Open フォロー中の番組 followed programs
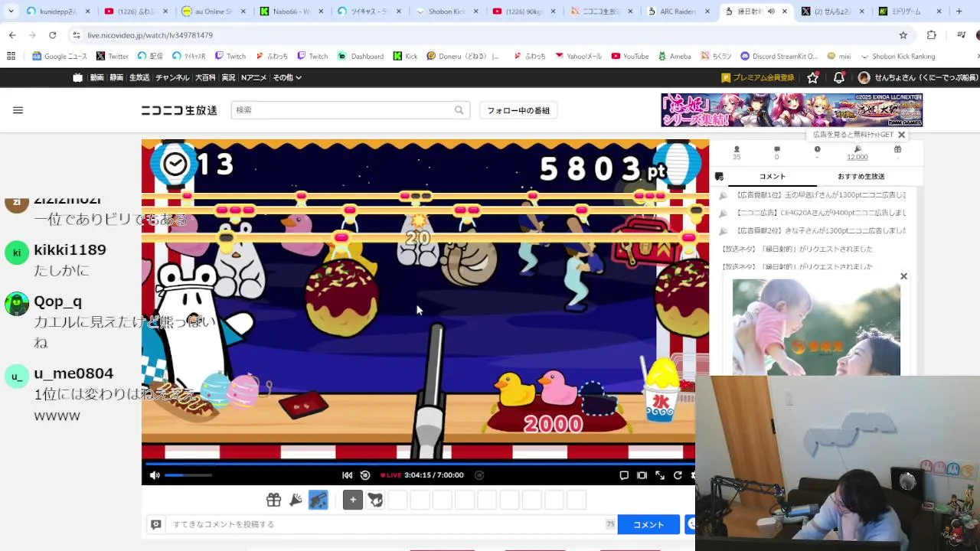Viewport: 980px width, 551px height. (518, 110)
